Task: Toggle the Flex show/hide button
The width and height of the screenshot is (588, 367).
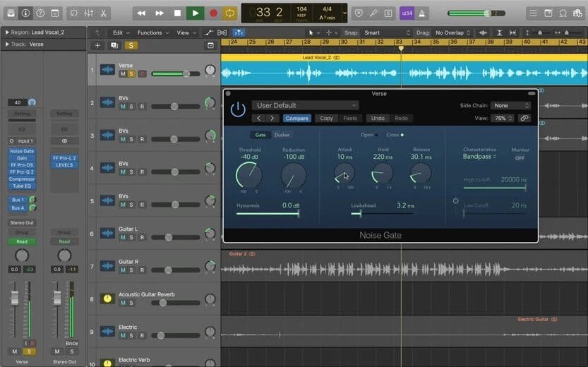Action: click(x=222, y=32)
